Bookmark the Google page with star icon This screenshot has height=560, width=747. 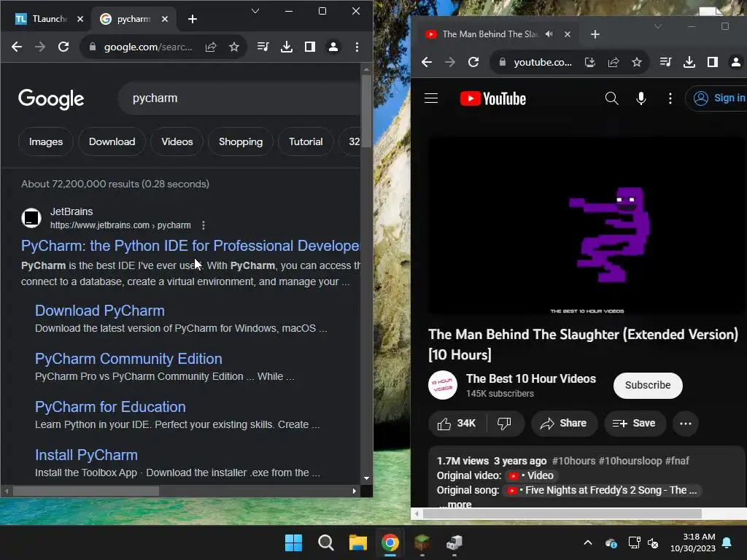(x=234, y=47)
